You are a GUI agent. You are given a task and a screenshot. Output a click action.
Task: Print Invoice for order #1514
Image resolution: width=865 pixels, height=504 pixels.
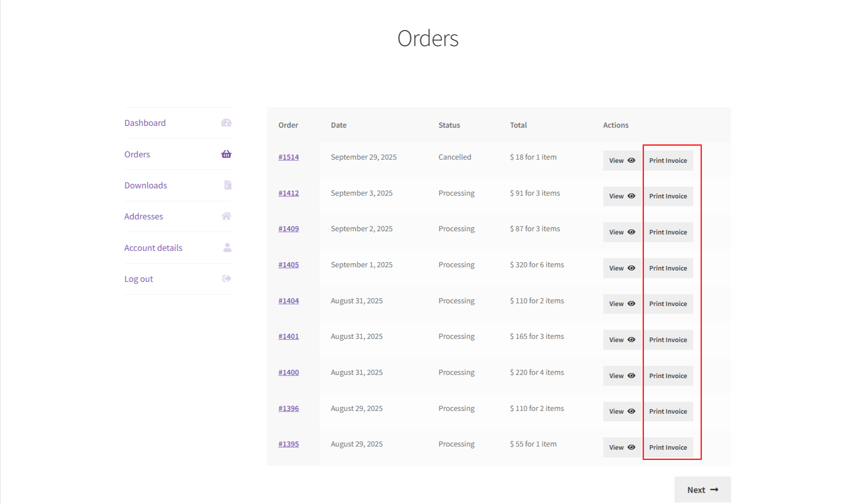668,161
